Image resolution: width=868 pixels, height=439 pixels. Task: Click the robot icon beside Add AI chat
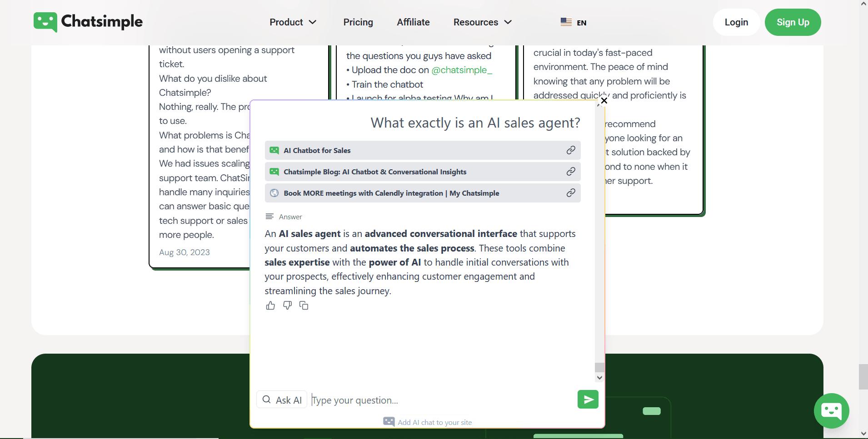point(389,422)
